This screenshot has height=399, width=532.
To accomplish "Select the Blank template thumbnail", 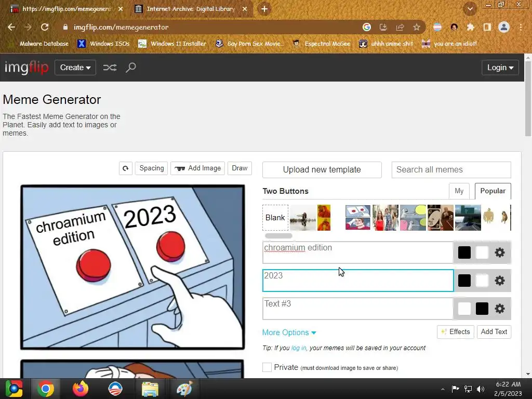I will [x=275, y=218].
